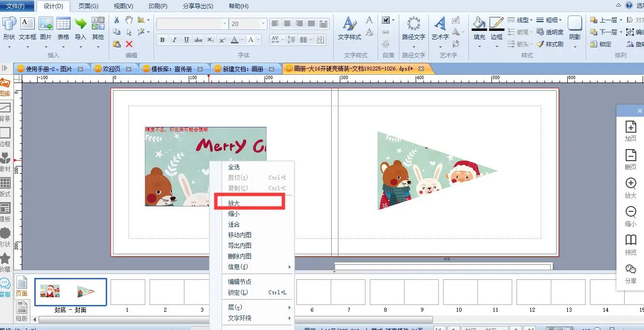The height and width of the screenshot is (330, 644).
Task: Open the 分享导出(S) ribbon tab
Action: (198, 6)
